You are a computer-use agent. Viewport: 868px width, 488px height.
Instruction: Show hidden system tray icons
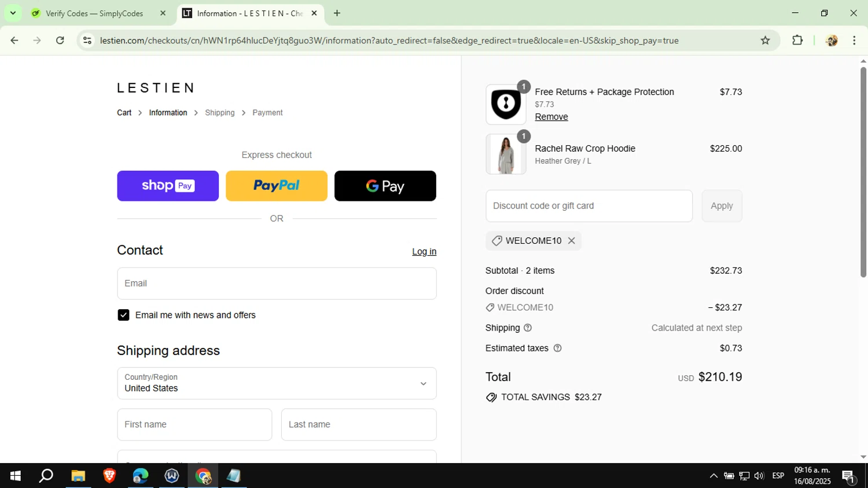(713, 476)
